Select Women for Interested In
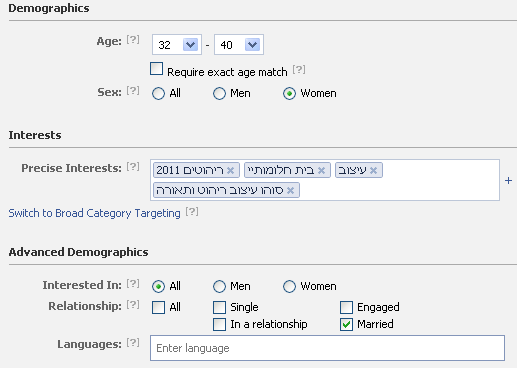 tap(289, 286)
